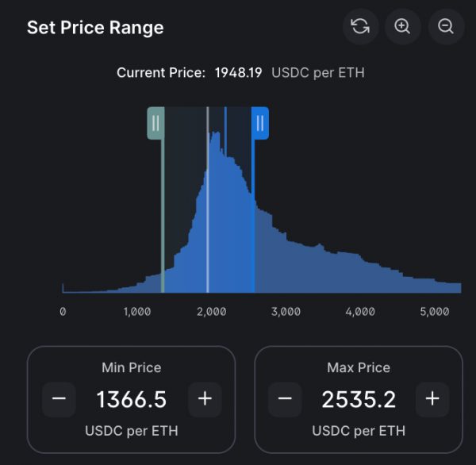The image size is (476, 465).
Task: Click the blue max-price range handle
Action: (x=259, y=123)
